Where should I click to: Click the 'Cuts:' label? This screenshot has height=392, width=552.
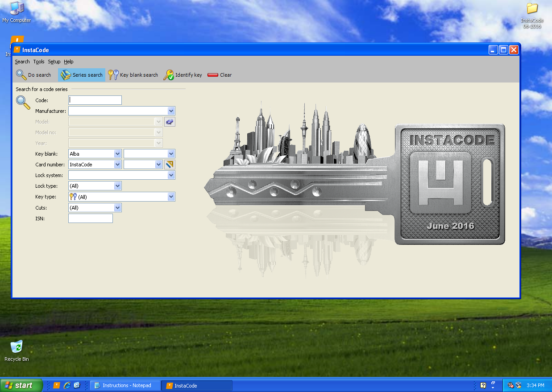coord(41,208)
